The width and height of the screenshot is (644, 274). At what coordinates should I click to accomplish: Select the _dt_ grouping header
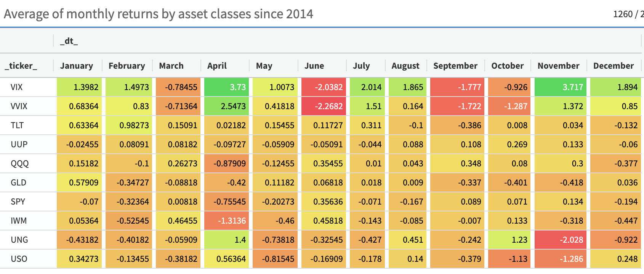point(69,41)
